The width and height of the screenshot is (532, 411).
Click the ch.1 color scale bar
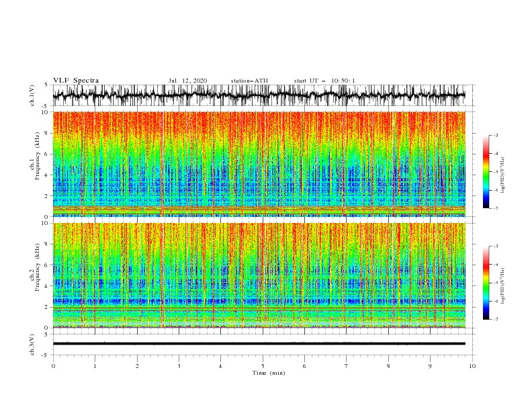(x=486, y=172)
